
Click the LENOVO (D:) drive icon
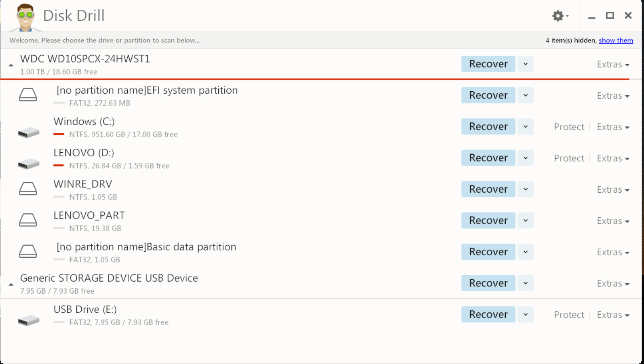point(28,163)
